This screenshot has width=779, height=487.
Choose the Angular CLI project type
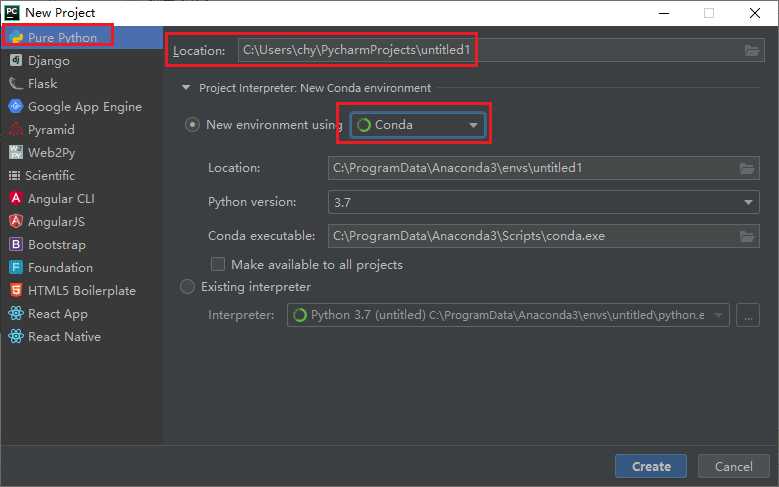[x=82, y=198]
